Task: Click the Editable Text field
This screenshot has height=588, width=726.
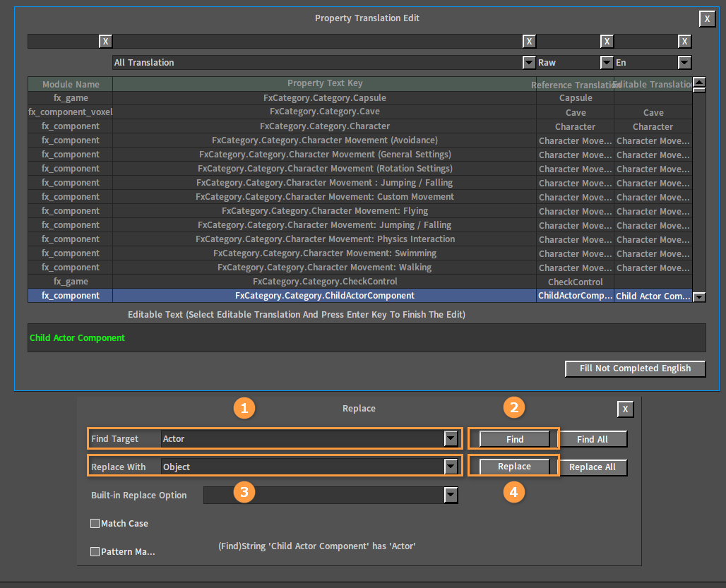Action: coord(367,337)
